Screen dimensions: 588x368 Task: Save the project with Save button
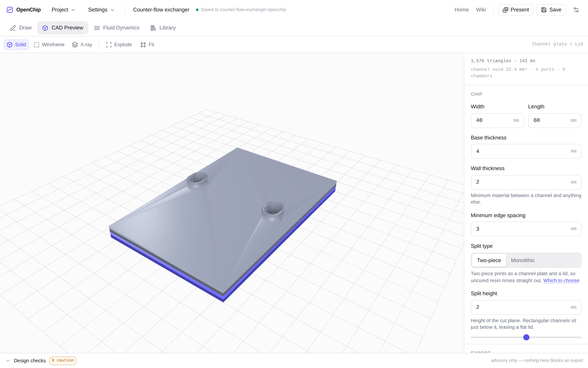551,10
